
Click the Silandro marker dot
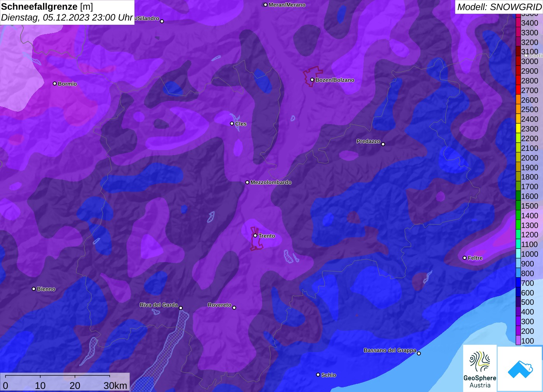[x=162, y=21]
